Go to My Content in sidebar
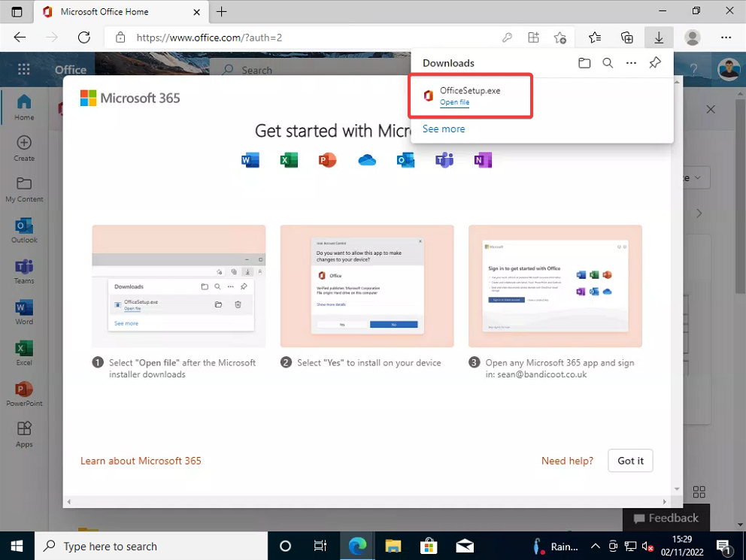The height and width of the screenshot is (560, 746). coord(24,189)
